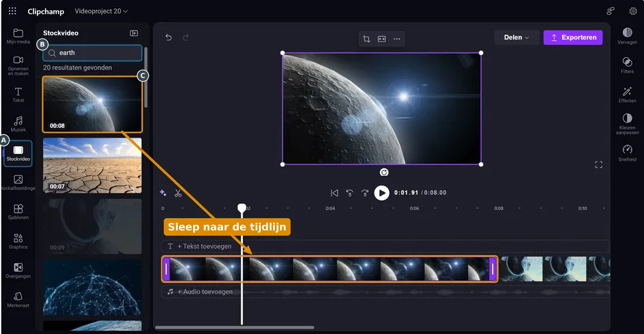Click the stock video panel scrollbar

[x=145, y=77]
